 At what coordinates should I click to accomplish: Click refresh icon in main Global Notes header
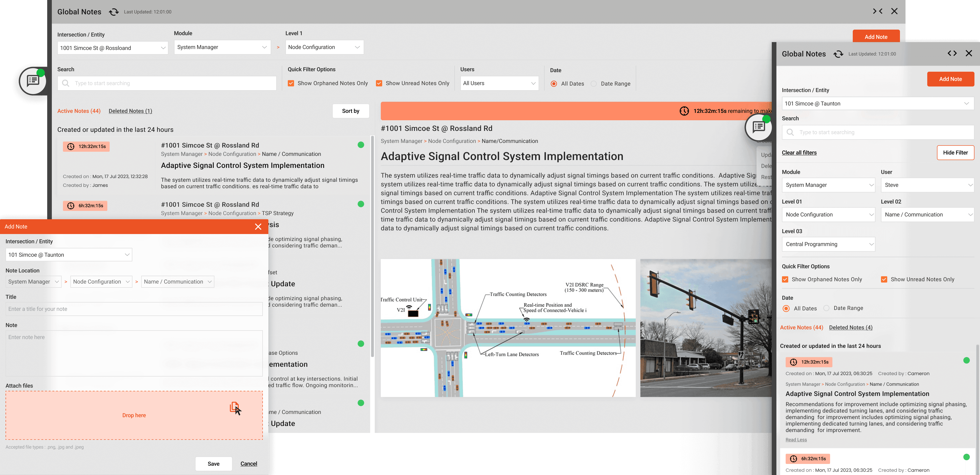(113, 12)
